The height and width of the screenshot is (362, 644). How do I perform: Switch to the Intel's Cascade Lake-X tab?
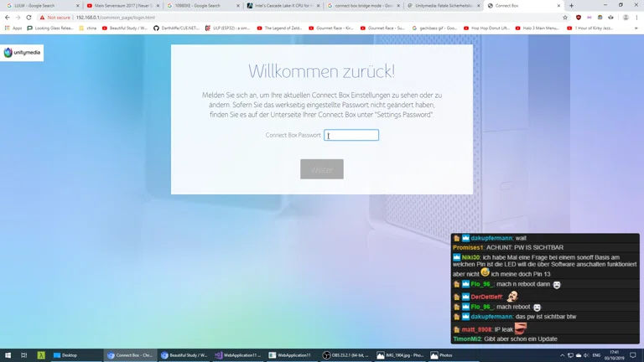point(283,6)
